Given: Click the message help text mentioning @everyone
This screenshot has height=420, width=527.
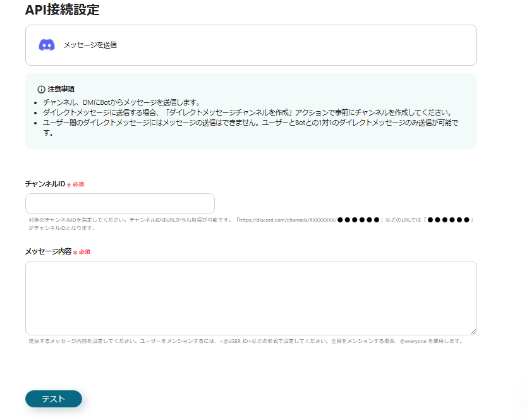Looking at the screenshot, I should click(x=246, y=341).
